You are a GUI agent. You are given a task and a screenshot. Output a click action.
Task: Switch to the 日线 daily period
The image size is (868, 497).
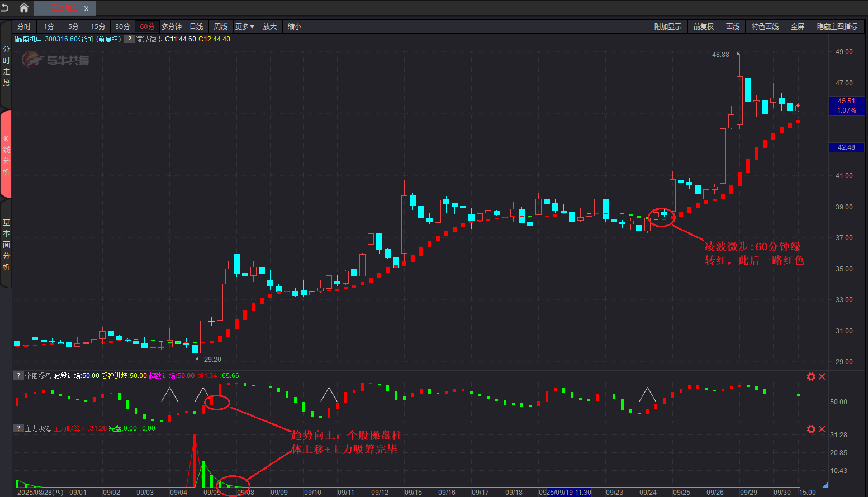coord(196,27)
